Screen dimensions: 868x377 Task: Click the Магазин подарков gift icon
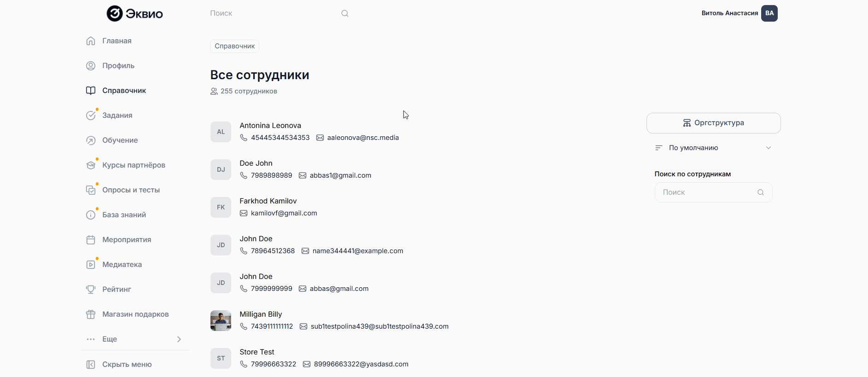click(x=91, y=314)
